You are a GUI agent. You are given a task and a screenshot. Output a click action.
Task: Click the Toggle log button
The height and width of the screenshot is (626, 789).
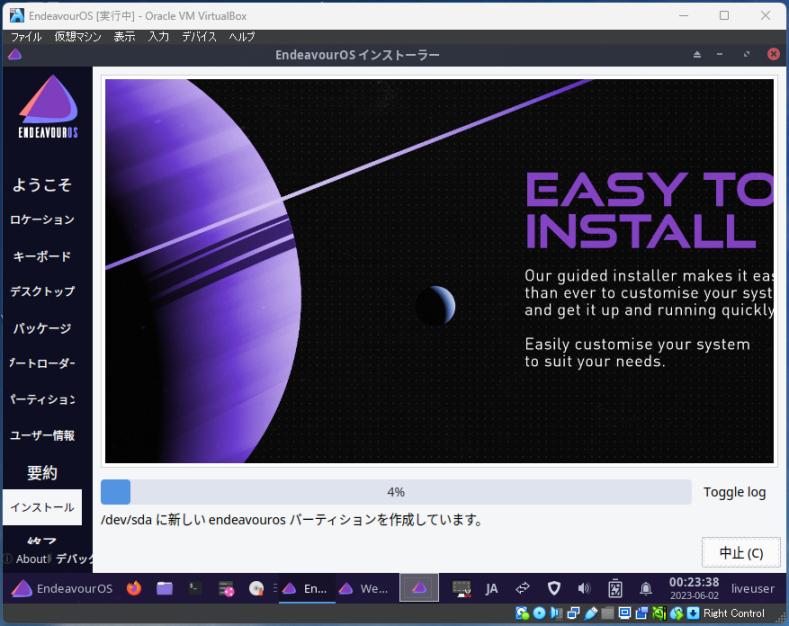point(734,492)
